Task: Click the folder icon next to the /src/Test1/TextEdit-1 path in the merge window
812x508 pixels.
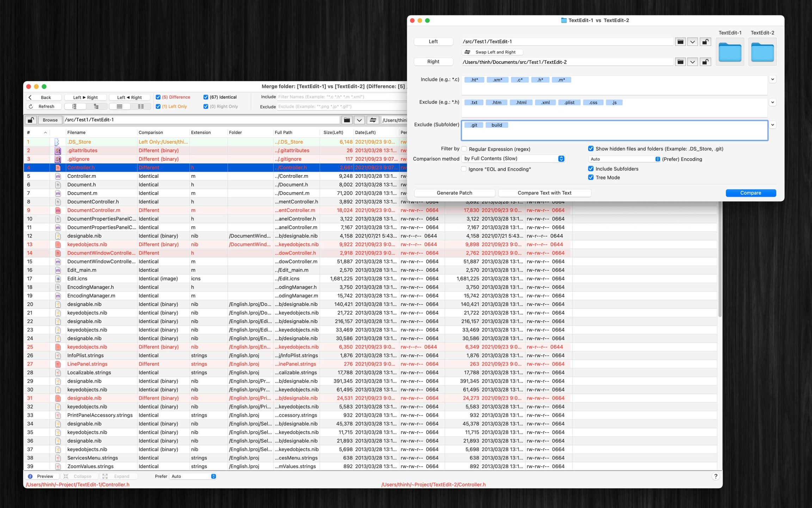Action: tap(347, 120)
